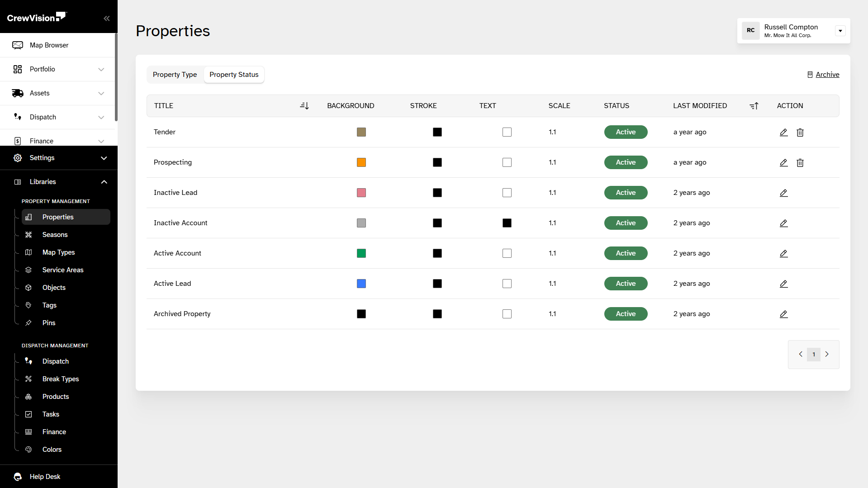Go to previous page arrow
Screen dimensions: 868x488
(x=801, y=354)
